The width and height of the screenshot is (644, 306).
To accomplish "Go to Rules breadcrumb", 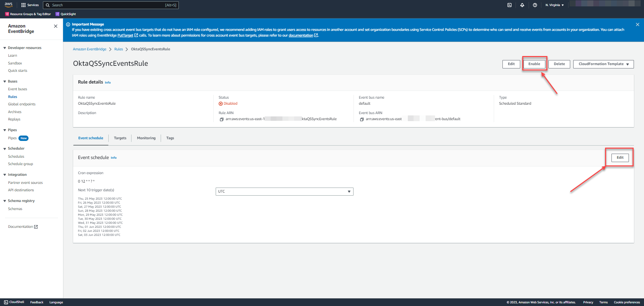I will pyautogui.click(x=119, y=49).
